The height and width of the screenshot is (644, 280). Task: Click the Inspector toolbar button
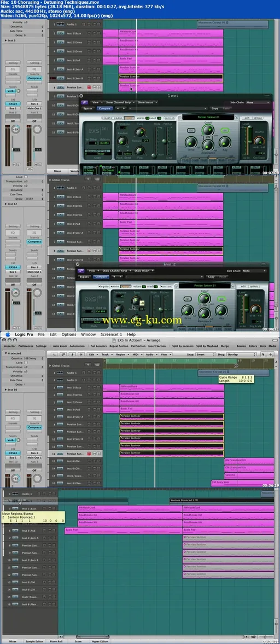point(9,346)
